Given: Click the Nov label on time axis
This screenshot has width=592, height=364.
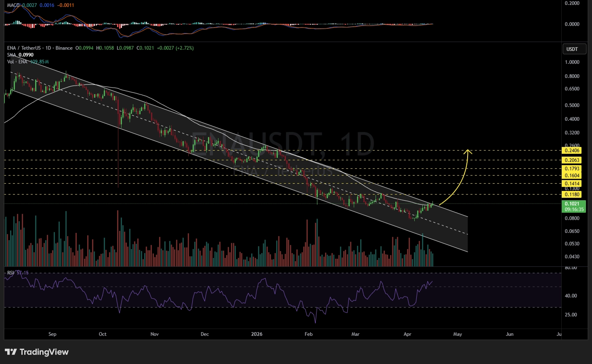Looking at the screenshot, I should point(154,334).
